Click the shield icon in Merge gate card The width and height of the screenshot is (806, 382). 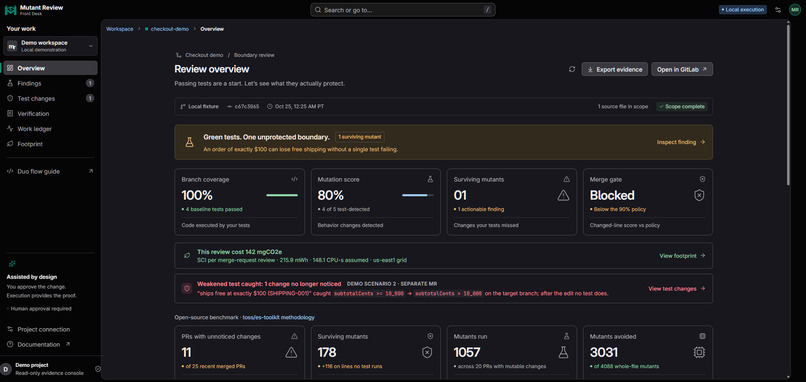tap(699, 195)
